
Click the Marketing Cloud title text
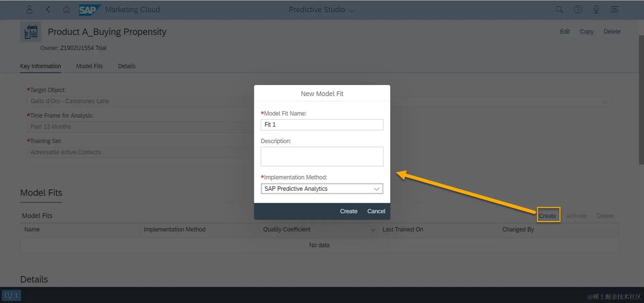click(x=132, y=10)
